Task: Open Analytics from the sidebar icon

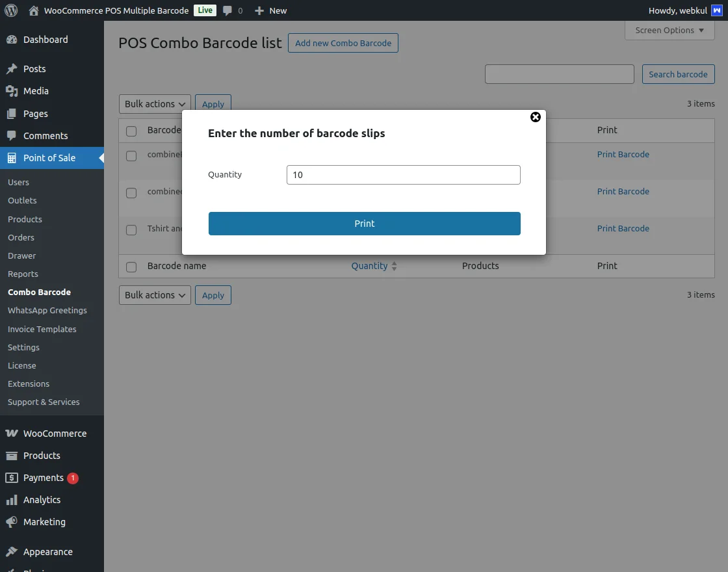Action: click(13, 499)
